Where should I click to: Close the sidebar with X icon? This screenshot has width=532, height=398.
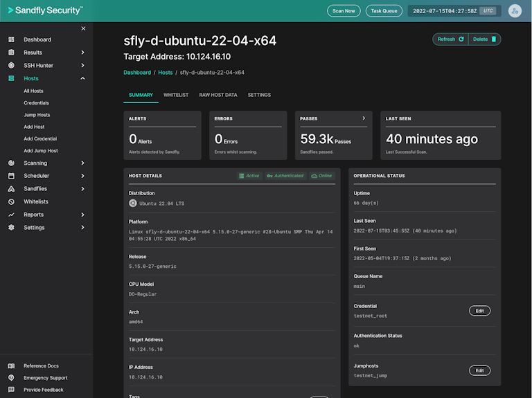pyautogui.click(x=83, y=28)
